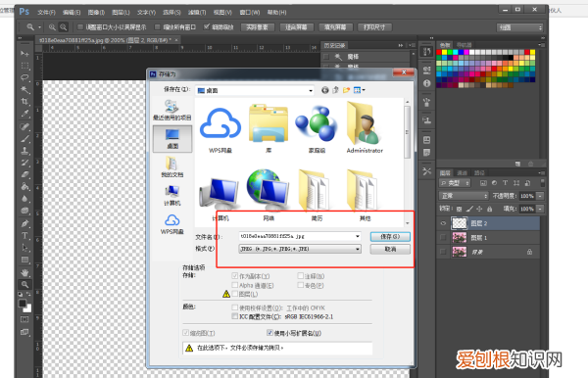Viewport: 588px width, 378px height.
Task: Toggle the 使用小写扩展名 checkbox
Action: [269, 333]
